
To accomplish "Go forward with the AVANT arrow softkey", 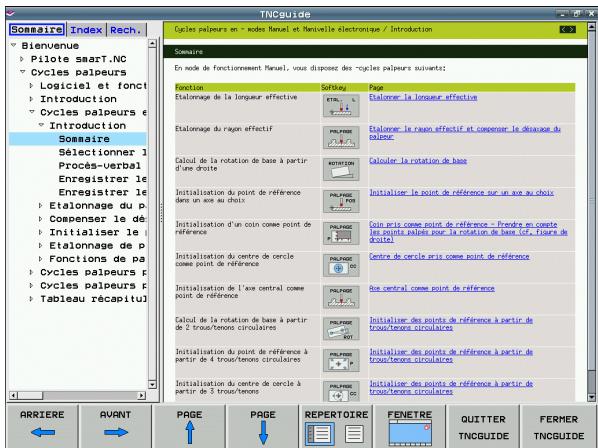I will (116, 426).
